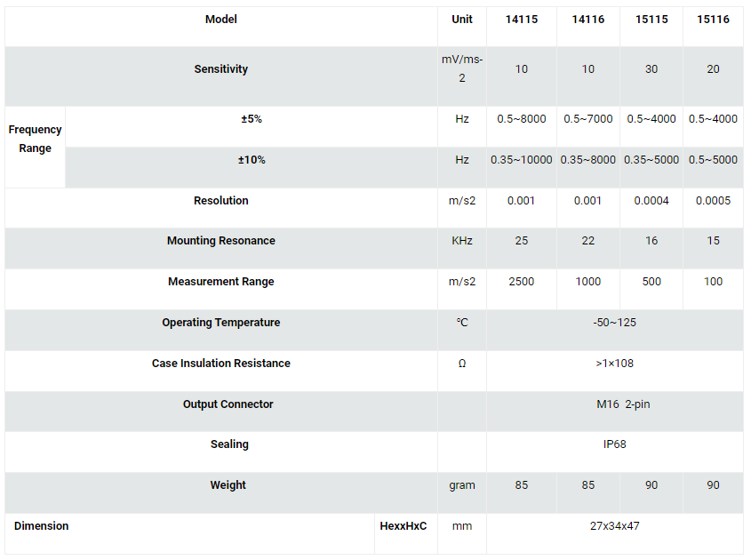Click the 0.35~10000 frequency value
Screen dimensions: 751x560
[x=522, y=160]
